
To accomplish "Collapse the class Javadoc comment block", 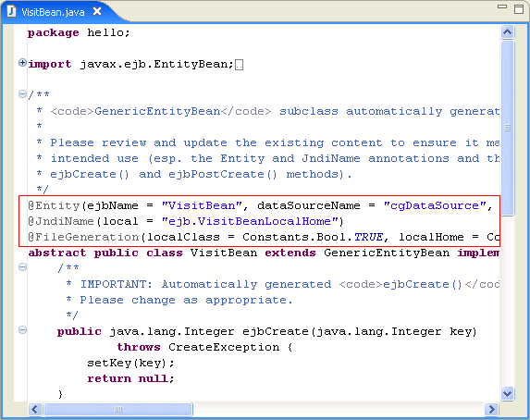I will 22,94.
